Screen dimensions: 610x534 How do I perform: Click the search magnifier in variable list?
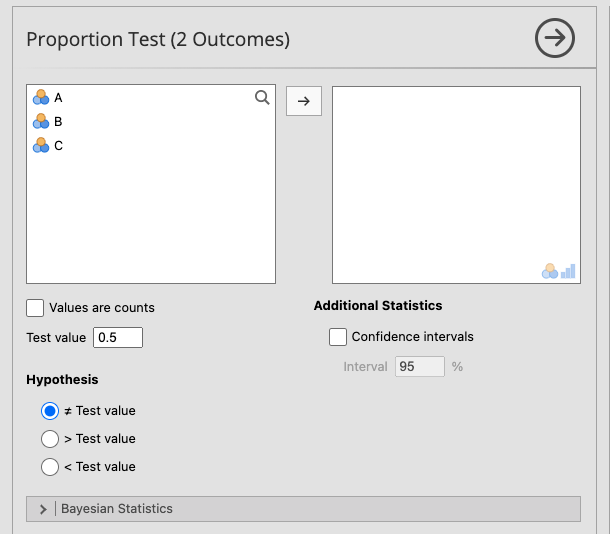click(262, 97)
